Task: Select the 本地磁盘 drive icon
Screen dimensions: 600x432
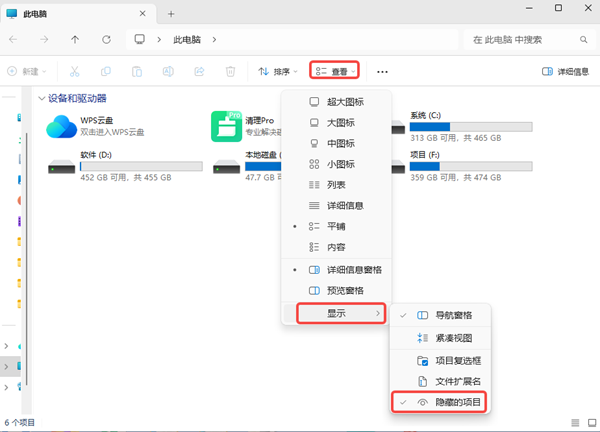Action: click(x=227, y=167)
